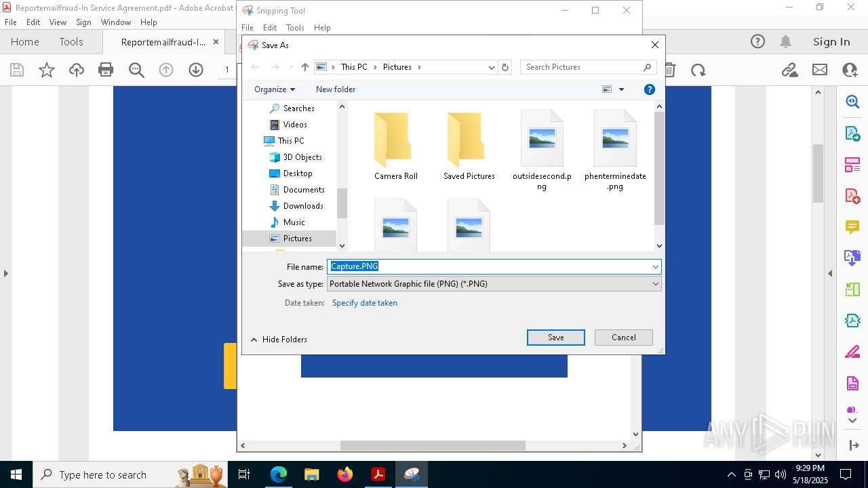This screenshot has width=868, height=488.
Task: Click New folder in the dialog toolbar
Action: pos(336,89)
